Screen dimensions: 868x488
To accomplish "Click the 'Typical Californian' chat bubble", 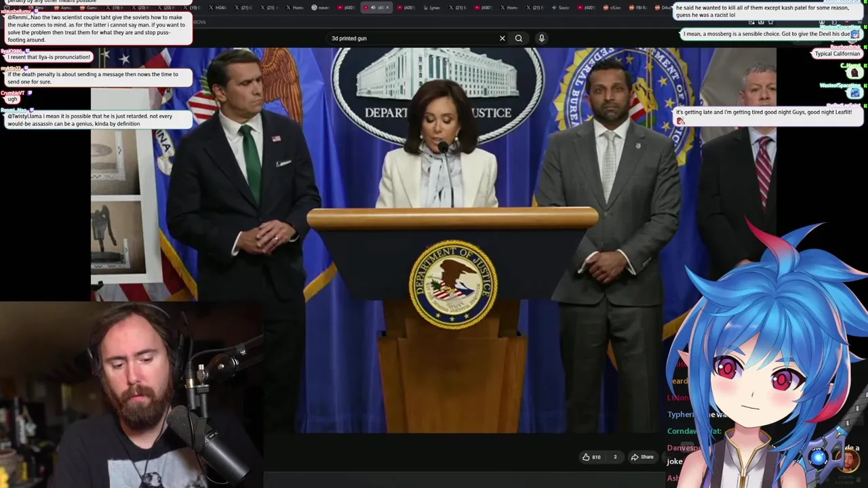I will pos(837,54).
